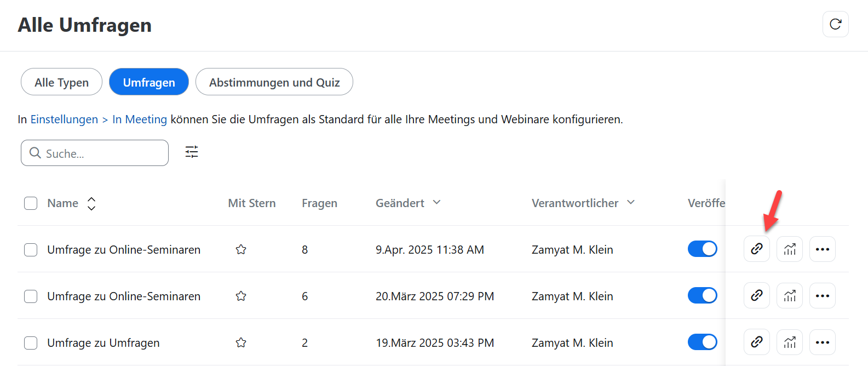Check the select-all box beside Name

coord(31,203)
